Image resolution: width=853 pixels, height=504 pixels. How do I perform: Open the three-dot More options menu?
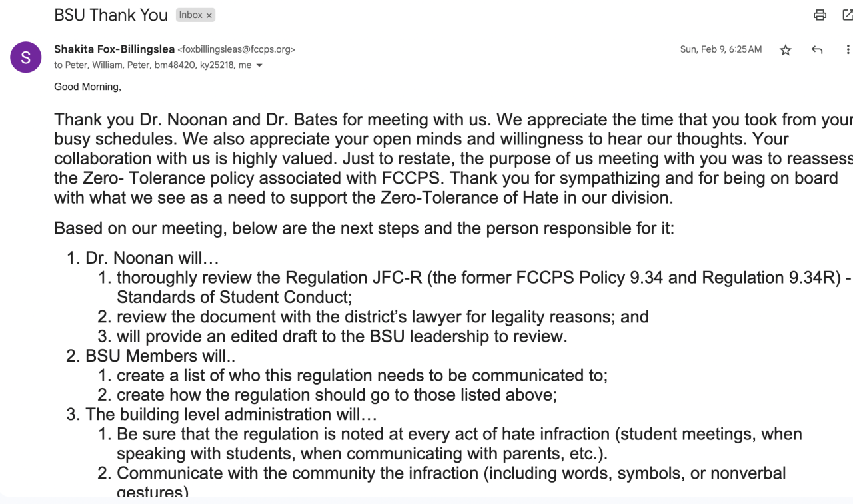848,50
